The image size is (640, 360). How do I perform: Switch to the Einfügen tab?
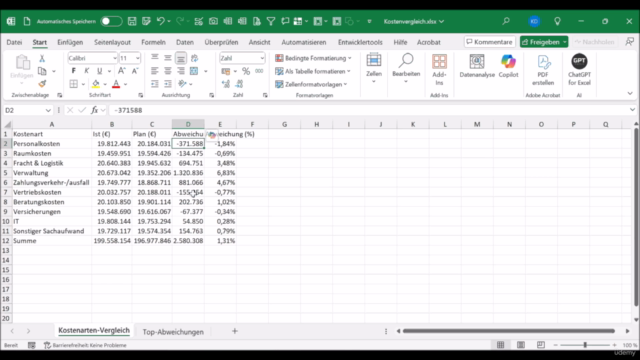click(x=70, y=42)
